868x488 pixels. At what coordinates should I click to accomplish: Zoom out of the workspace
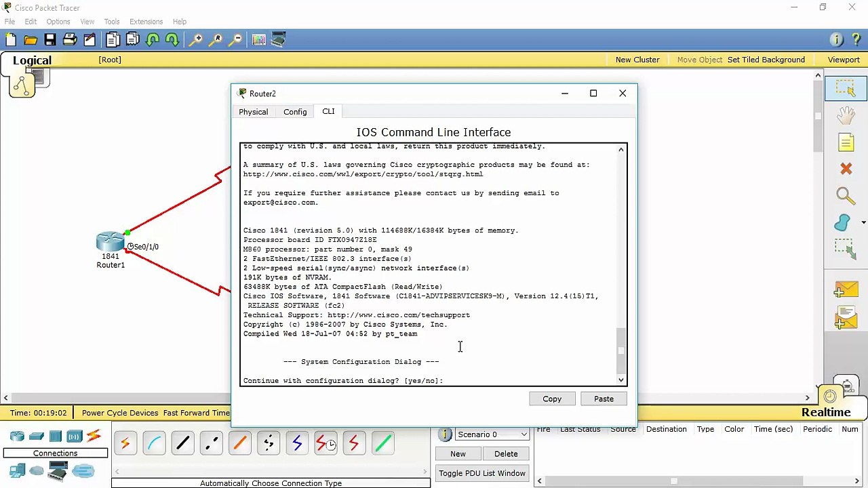click(235, 40)
